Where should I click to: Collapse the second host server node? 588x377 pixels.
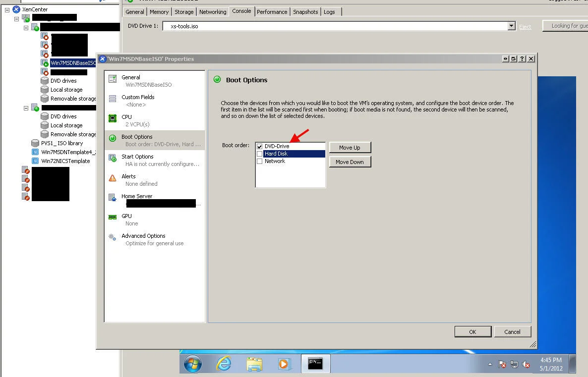click(26, 108)
